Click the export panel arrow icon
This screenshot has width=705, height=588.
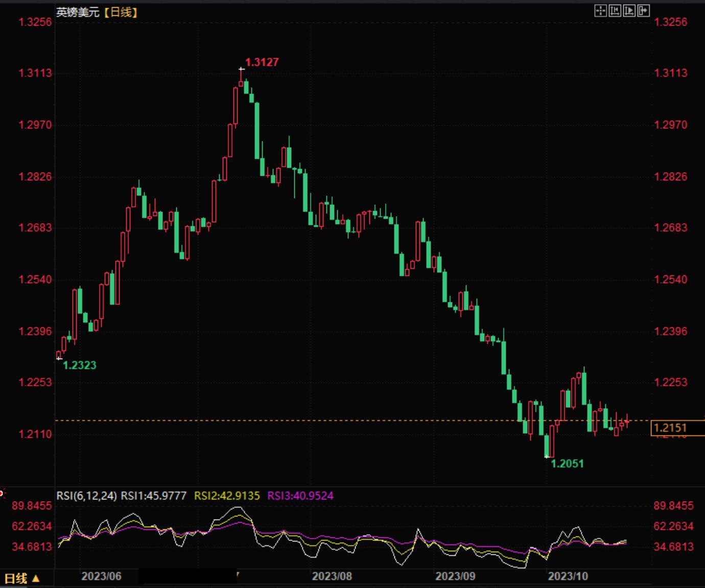(644, 11)
